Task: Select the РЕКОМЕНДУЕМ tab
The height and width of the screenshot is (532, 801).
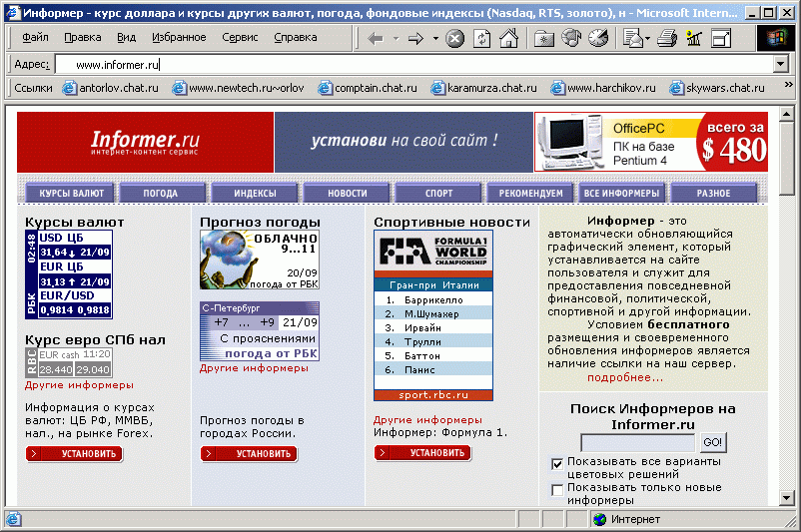Action: pos(530,193)
